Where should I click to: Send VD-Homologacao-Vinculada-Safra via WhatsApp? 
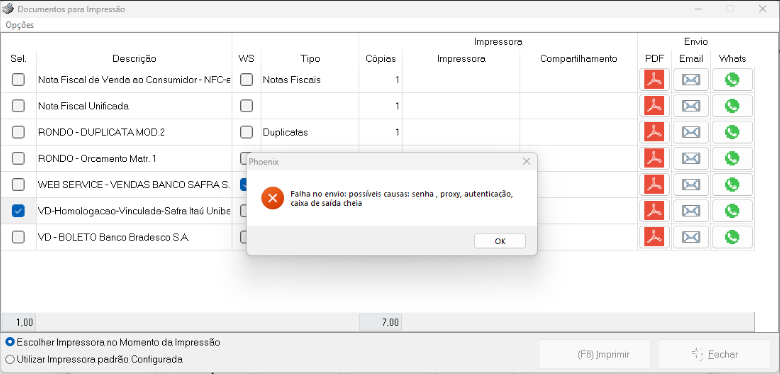click(x=732, y=211)
